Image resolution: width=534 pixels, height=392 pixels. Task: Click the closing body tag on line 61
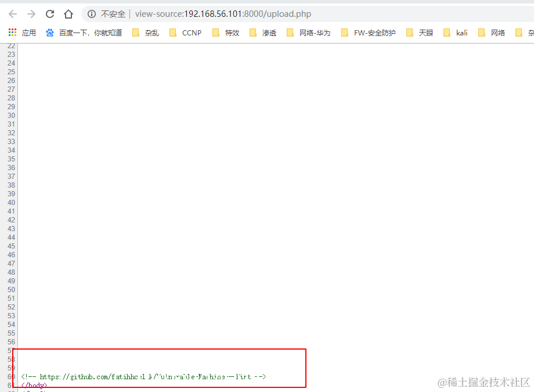(34, 385)
